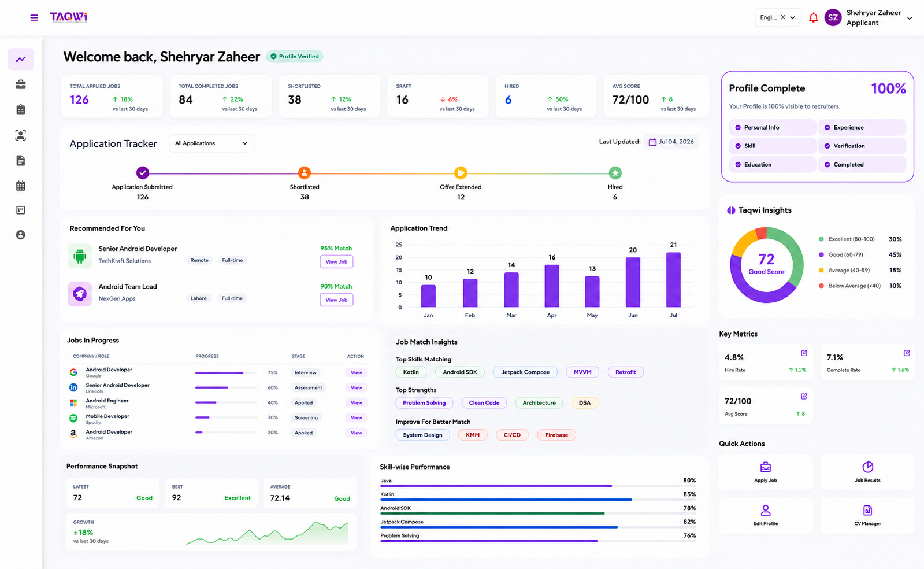View the Spotify Mobile Developer application
This screenshot has width=924, height=569.
(x=357, y=417)
